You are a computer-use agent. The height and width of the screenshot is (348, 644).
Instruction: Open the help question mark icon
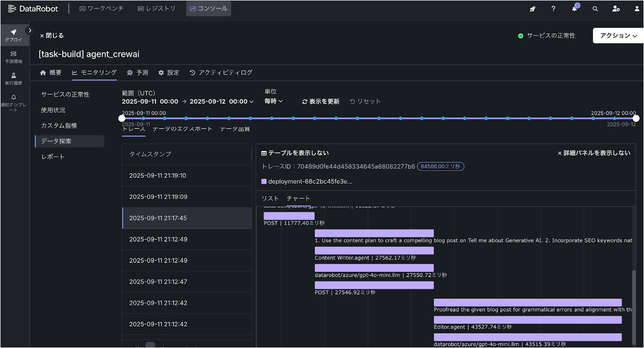553,9
